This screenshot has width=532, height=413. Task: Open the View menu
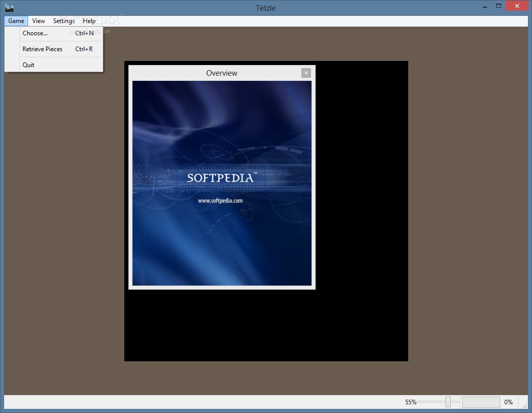coord(38,21)
